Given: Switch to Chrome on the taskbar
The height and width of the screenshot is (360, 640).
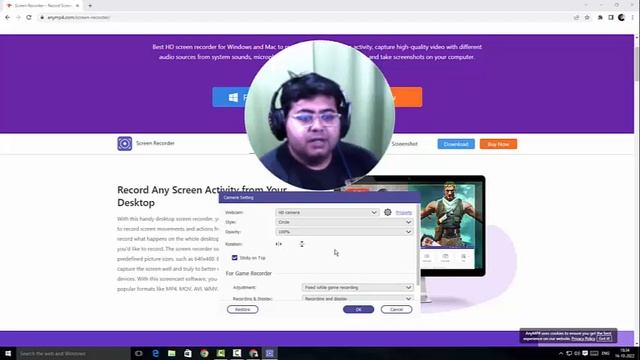Looking at the screenshot, I should tap(204, 353).
